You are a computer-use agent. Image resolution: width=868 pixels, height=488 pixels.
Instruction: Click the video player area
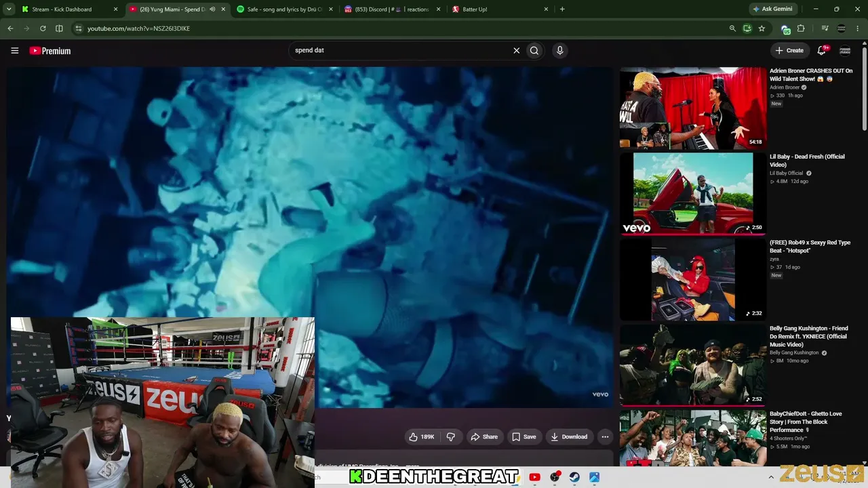pos(310,237)
